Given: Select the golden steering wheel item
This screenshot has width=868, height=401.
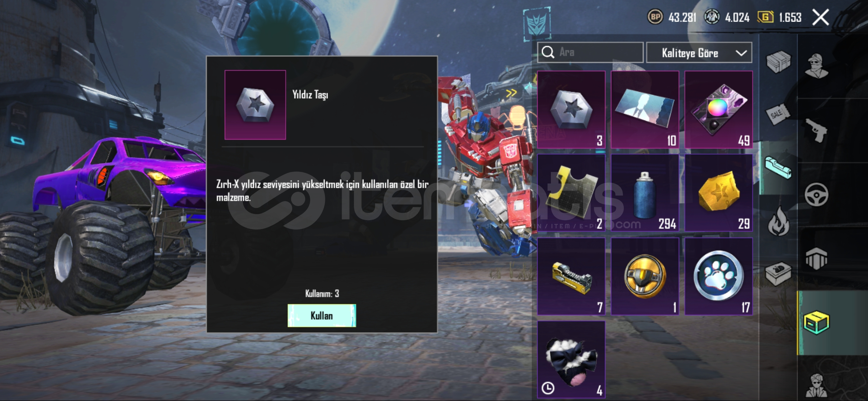Looking at the screenshot, I should pyautogui.click(x=645, y=277).
